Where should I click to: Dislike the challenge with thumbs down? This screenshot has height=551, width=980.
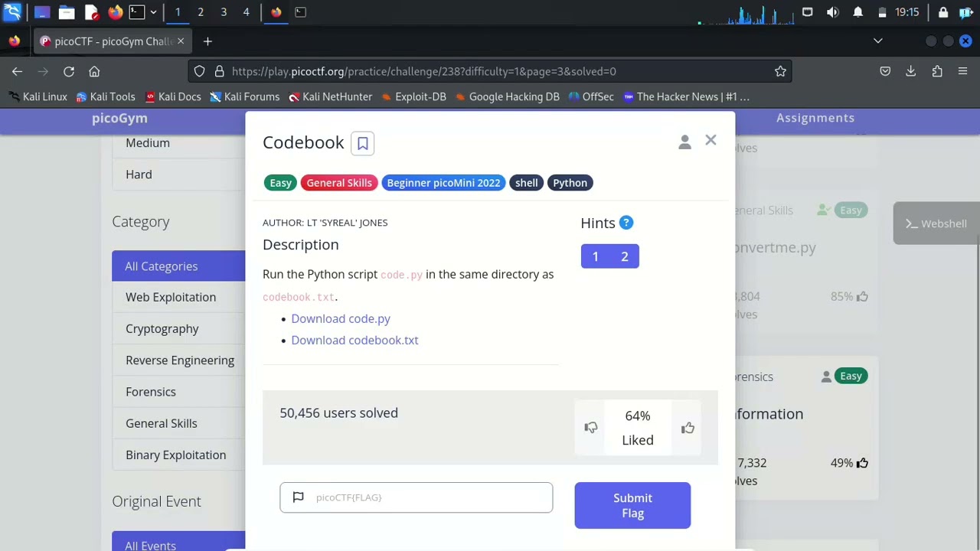tap(591, 428)
